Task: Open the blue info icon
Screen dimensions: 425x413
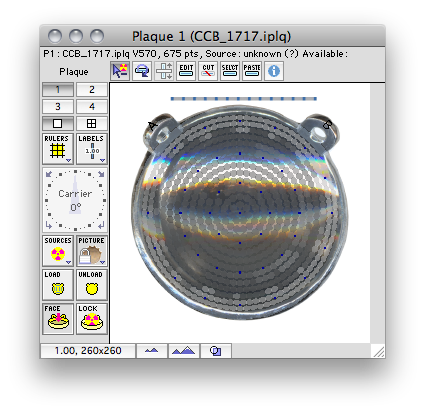Action: [x=274, y=71]
